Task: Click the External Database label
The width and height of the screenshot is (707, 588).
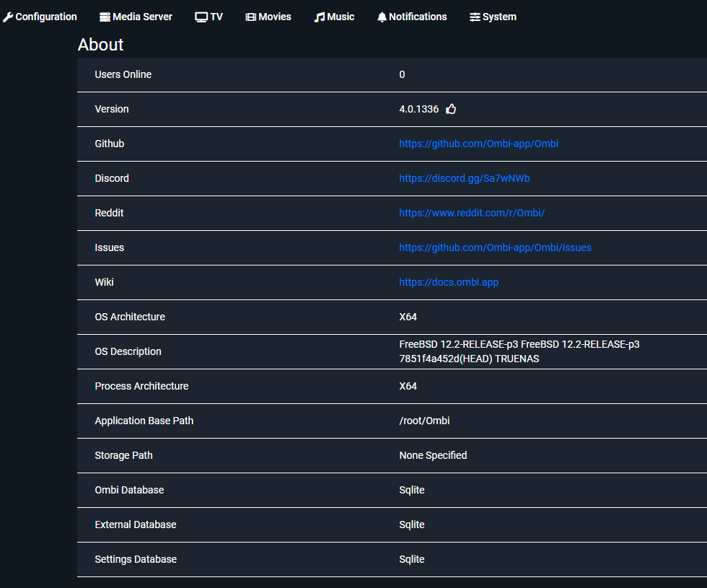Action: click(136, 525)
